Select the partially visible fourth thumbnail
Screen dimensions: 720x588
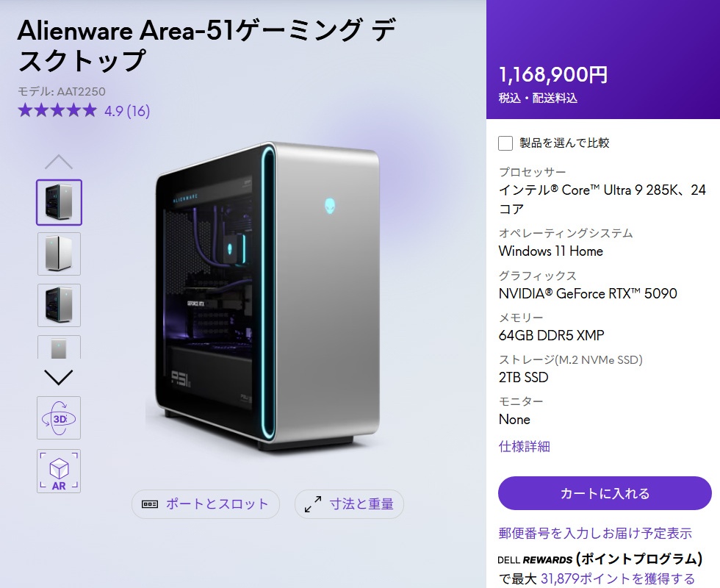click(x=59, y=347)
